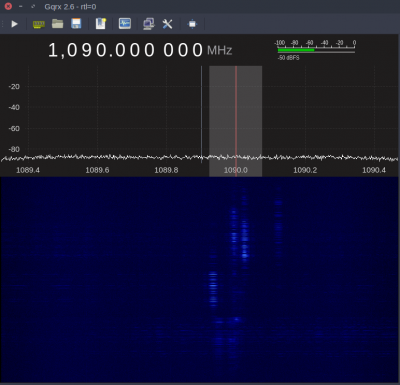
Task: Minimize the Gqrx window
Action: coord(21,6)
